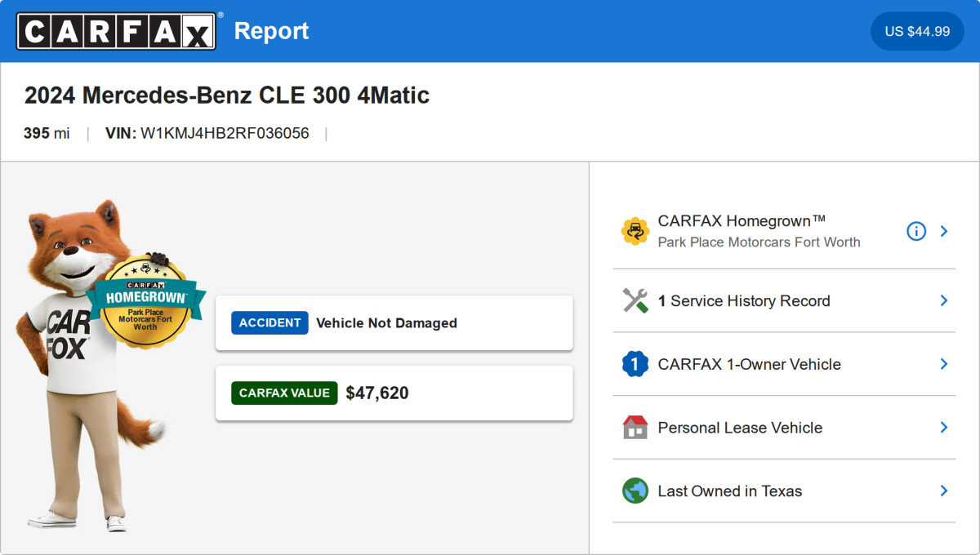The width and height of the screenshot is (980, 555).
Task: Select the Personal Lease Vehicle text
Action: tap(740, 428)
